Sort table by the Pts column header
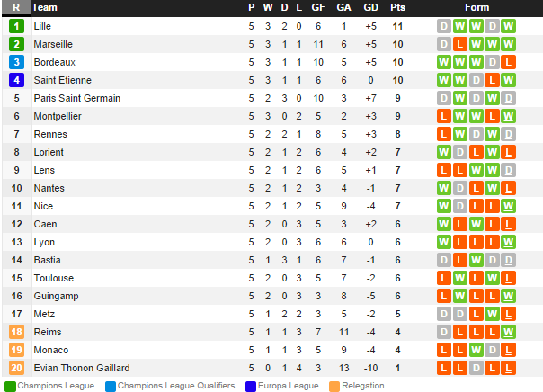 tap(398, 7)
